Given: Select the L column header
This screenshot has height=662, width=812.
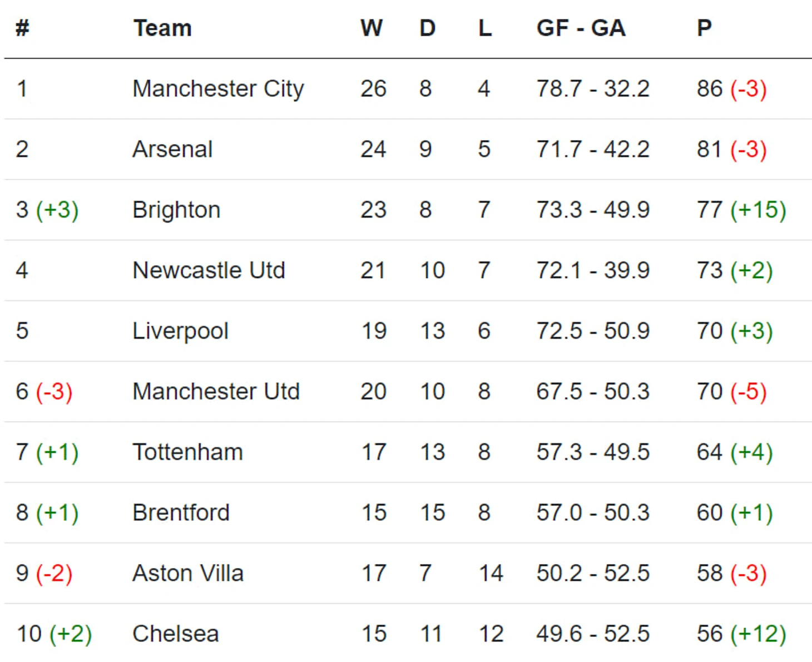Looking at the screenshot, I should pos(485,28).
